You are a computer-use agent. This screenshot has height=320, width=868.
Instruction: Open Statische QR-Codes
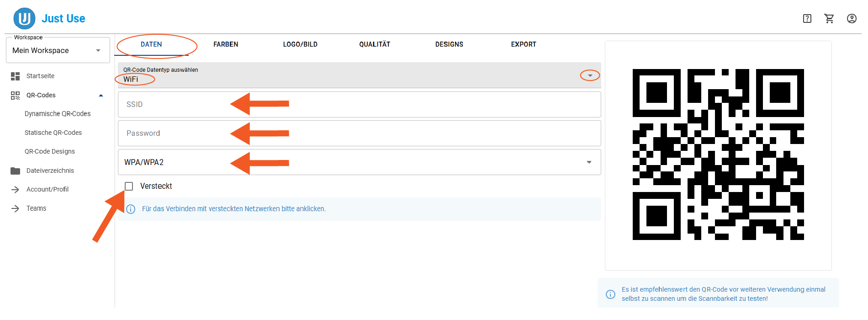[53, 133]
